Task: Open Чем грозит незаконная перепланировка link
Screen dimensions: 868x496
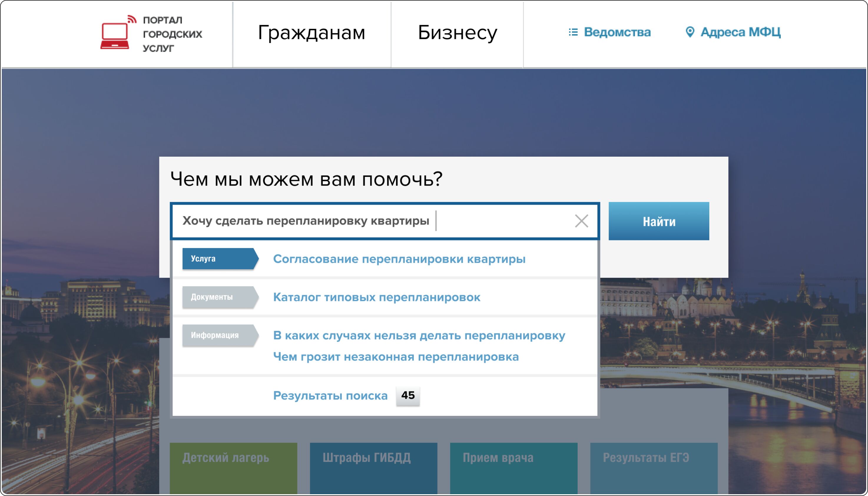Action: 396,357
